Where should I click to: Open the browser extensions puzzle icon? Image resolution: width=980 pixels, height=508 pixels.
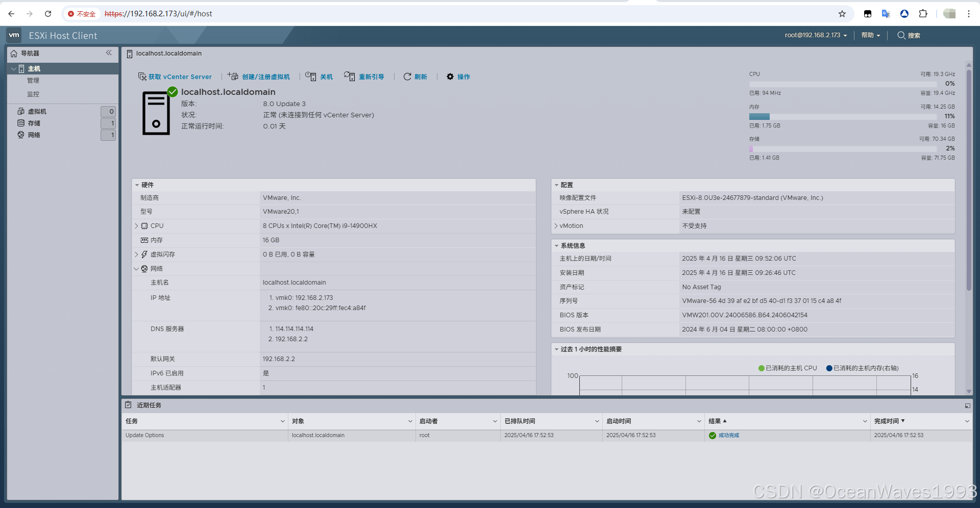pos(923,14)
